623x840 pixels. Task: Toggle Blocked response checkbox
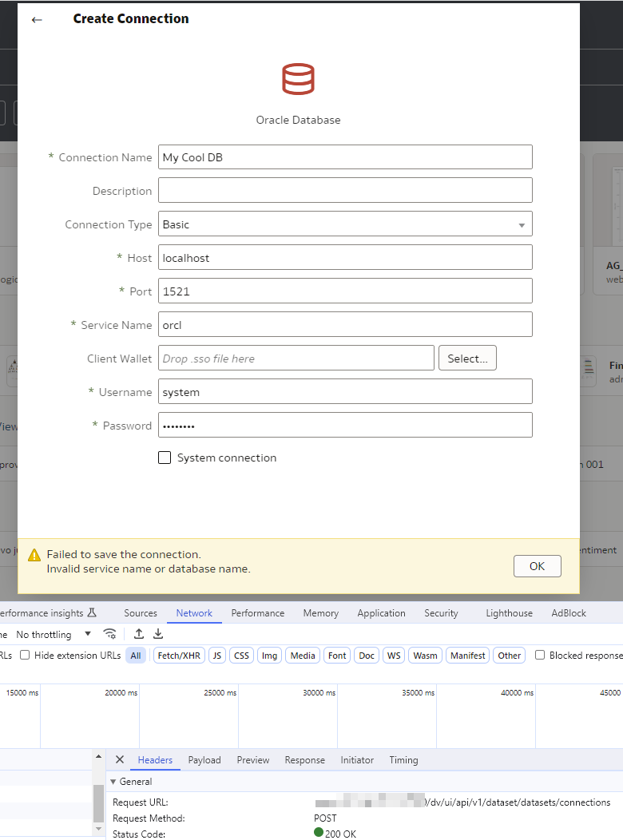pos(540,655)
